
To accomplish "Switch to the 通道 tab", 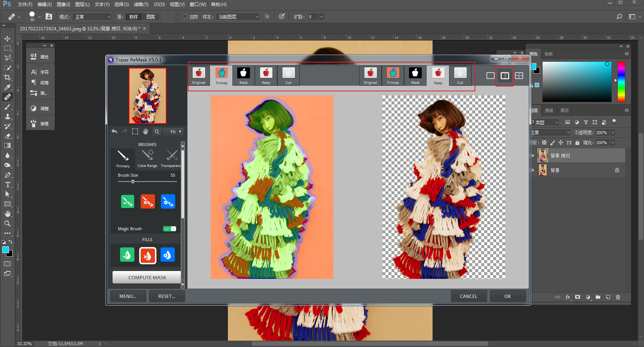I will coord(549,110).
